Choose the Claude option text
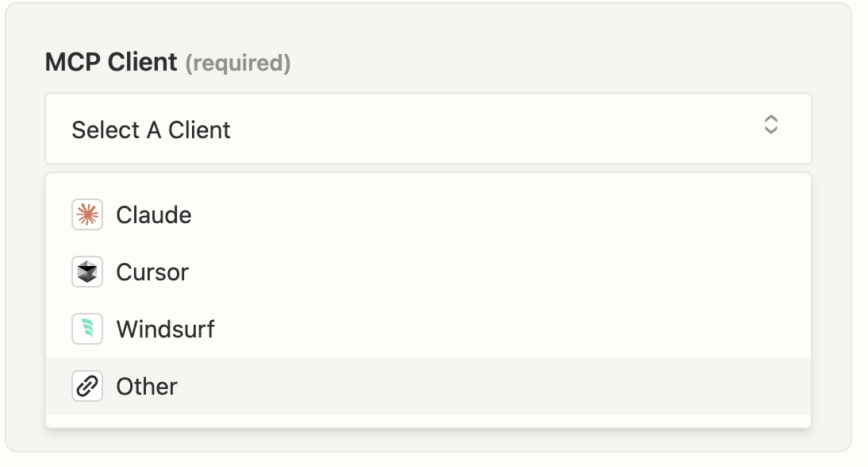This screenshot has width=868, height=467. (154, 215)
